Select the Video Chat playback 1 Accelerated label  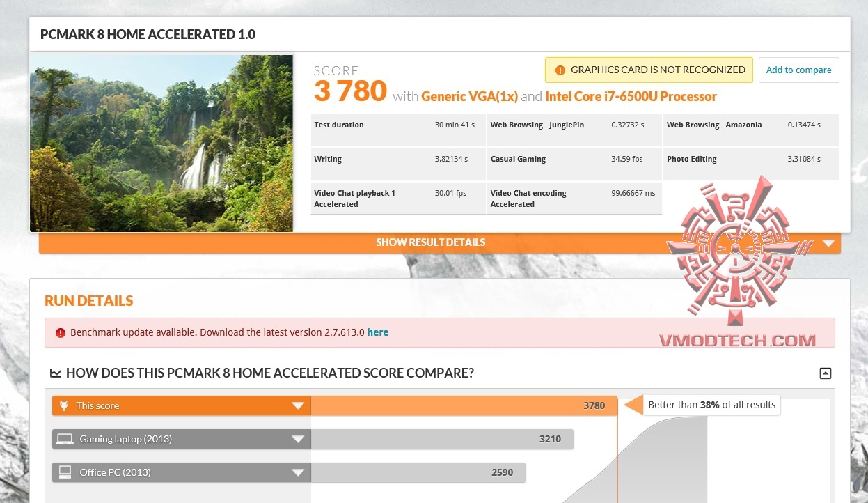pos(354,199)
